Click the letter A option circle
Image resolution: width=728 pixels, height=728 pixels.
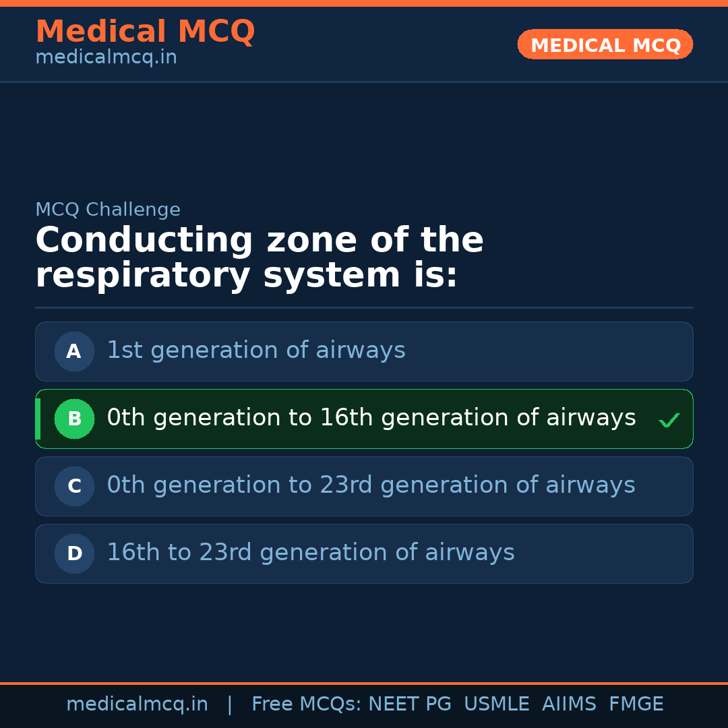click(74, 351)
